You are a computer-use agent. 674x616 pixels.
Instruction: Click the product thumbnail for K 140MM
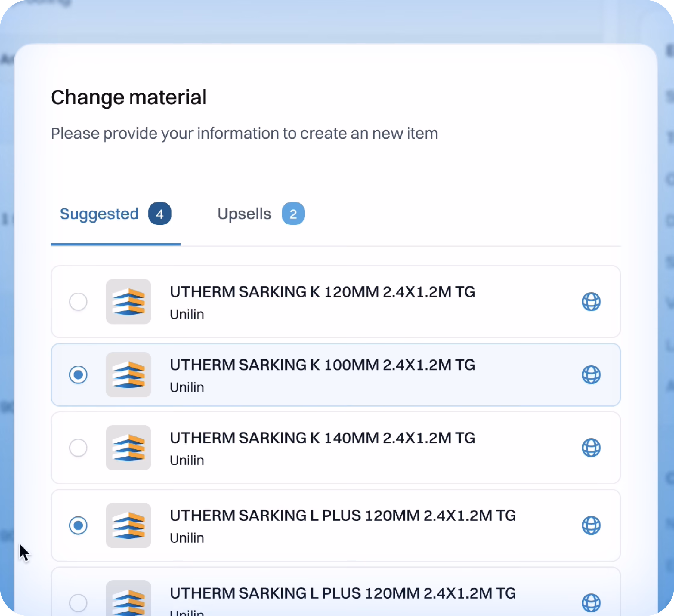(x=128, y=448)
